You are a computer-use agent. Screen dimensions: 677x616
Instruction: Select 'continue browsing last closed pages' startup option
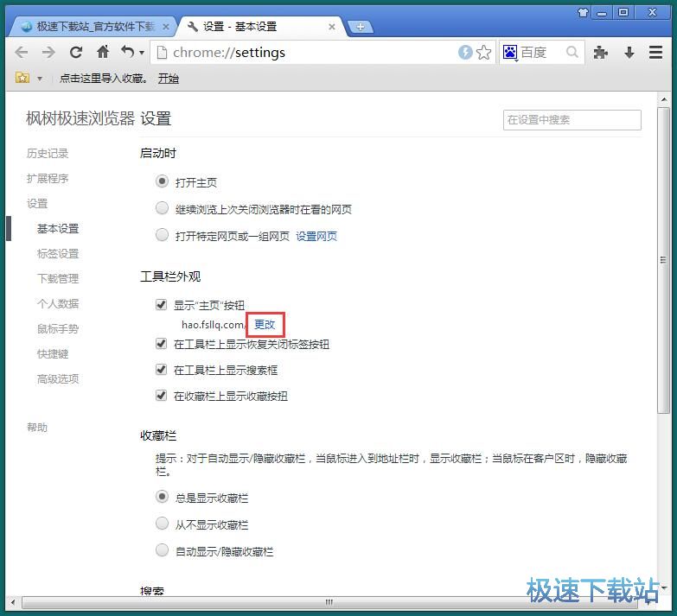tap(162, 208)
